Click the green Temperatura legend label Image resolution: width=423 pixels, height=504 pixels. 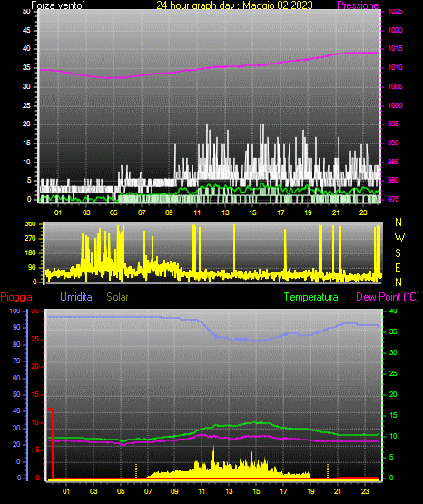pos(310,297)
